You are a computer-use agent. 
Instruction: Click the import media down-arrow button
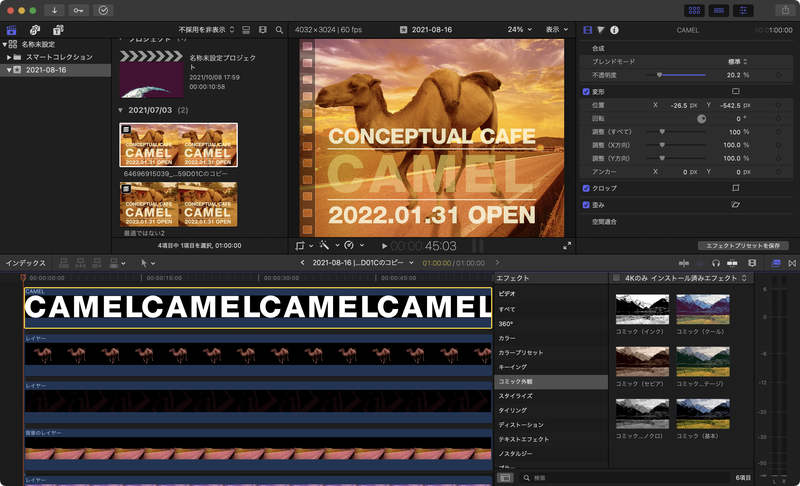click(54, 10)
